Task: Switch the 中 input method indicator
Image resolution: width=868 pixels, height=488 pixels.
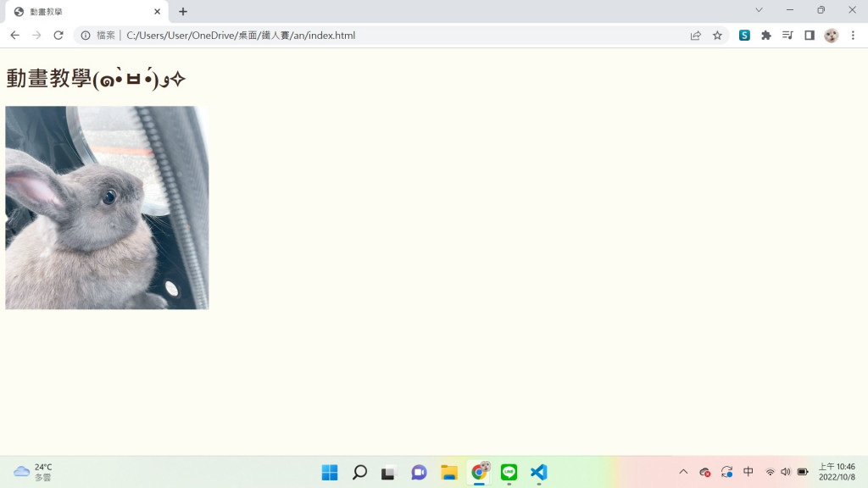Action: tap(748, 471)
